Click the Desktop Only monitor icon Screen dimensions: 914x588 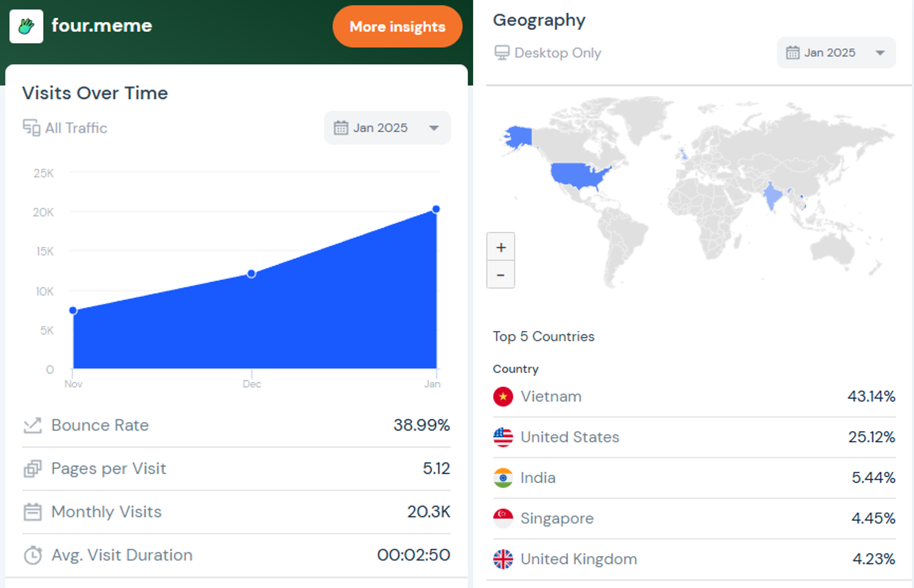coord(502,52)
